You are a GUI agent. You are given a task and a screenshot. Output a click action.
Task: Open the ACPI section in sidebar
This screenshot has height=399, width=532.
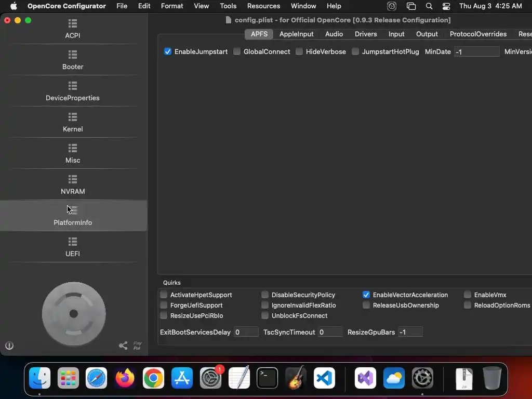pos(73,29)
